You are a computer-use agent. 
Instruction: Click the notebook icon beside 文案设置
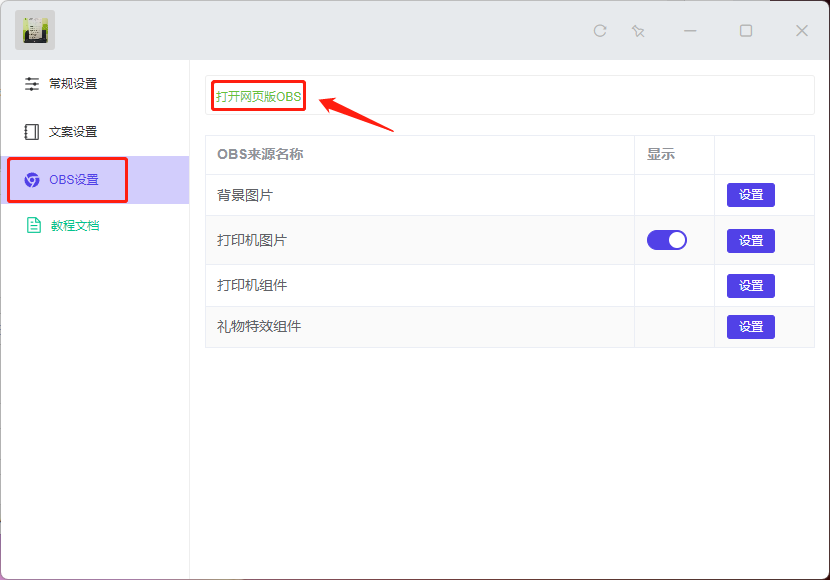(x=32, y=132)
